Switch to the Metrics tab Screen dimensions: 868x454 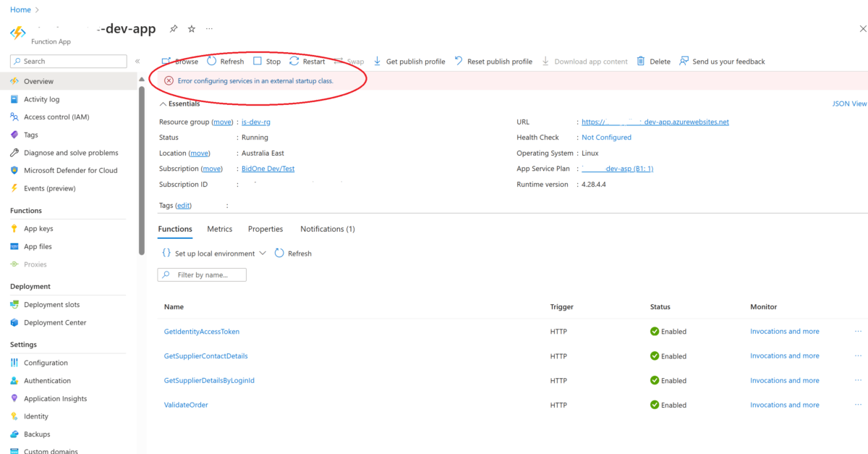click(x=220, y=229)
